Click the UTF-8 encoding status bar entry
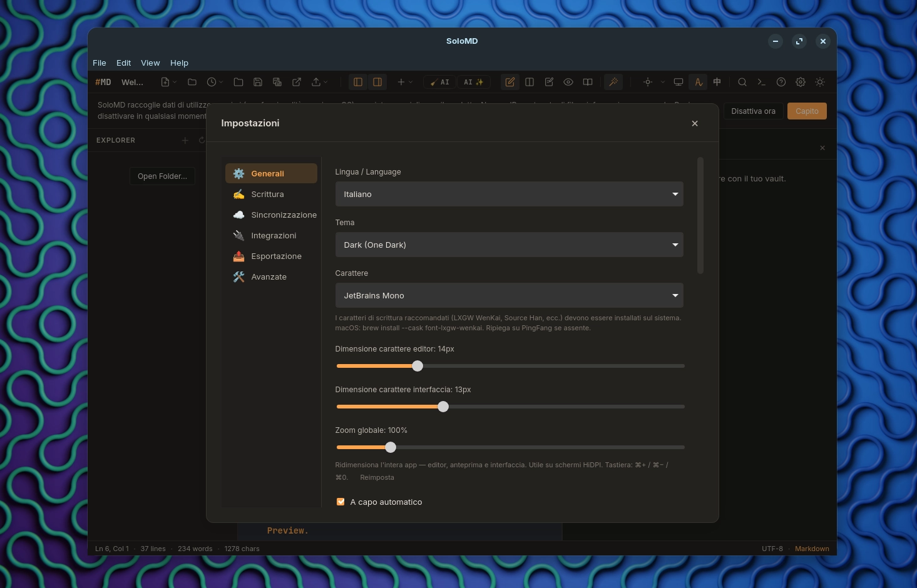This screenshot has height=588, width=917. (x=772, y=549)
